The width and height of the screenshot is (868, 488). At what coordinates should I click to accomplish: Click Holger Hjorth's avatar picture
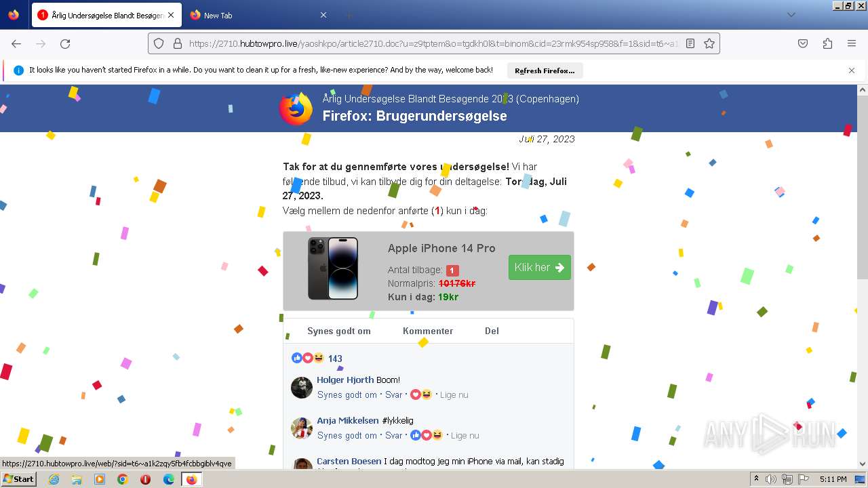click(x=302, y=387)
